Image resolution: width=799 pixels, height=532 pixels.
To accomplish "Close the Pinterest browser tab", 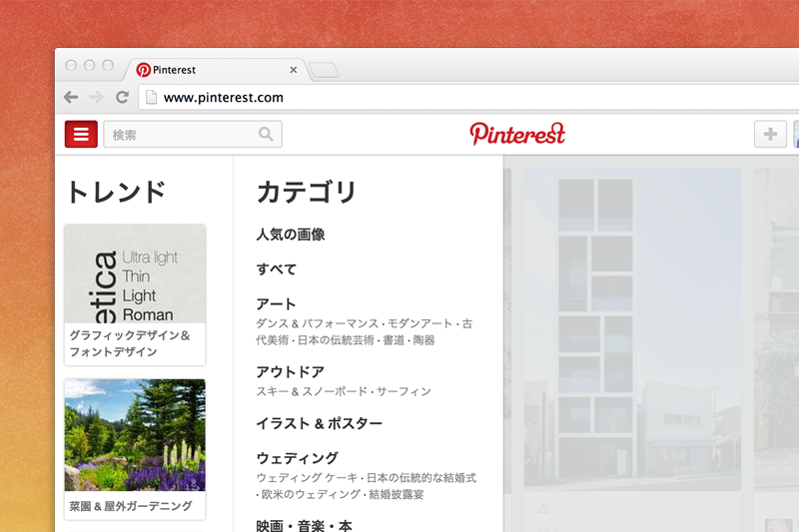I will tap(293, 70).
